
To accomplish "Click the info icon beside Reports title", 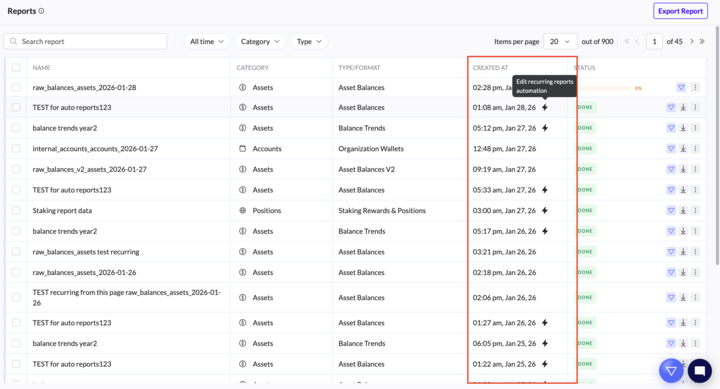I will pyautogui.click(x=41, y=11).
